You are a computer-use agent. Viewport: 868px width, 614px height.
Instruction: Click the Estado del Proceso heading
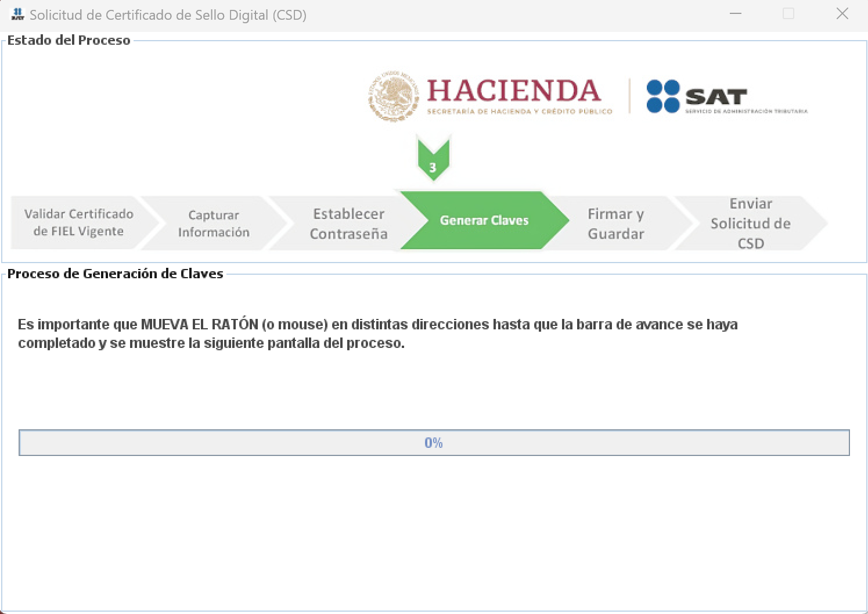point(69,40)
